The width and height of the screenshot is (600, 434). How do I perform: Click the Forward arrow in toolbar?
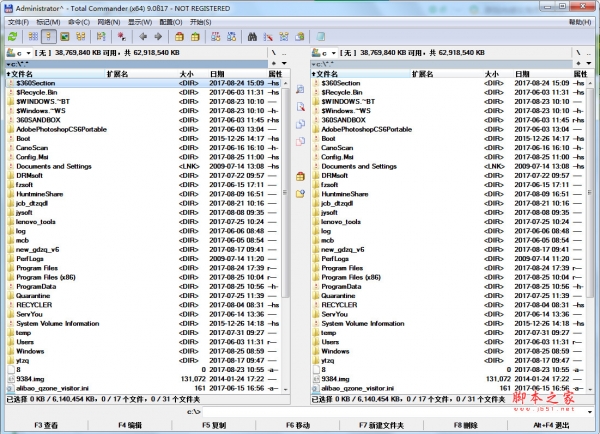(x=158, y=36)
